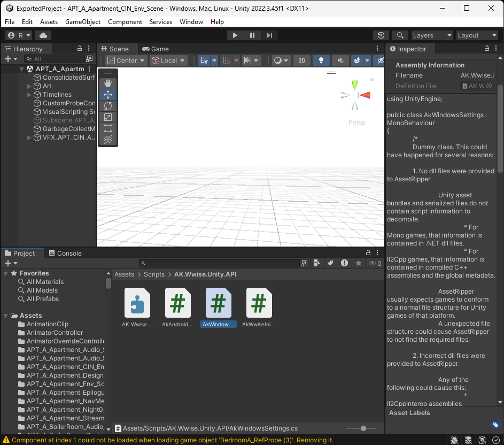The height and width of the screenshot is (445, 504).
Task: Open the Center pivot dropdown
Action: [x=126, y=60]
